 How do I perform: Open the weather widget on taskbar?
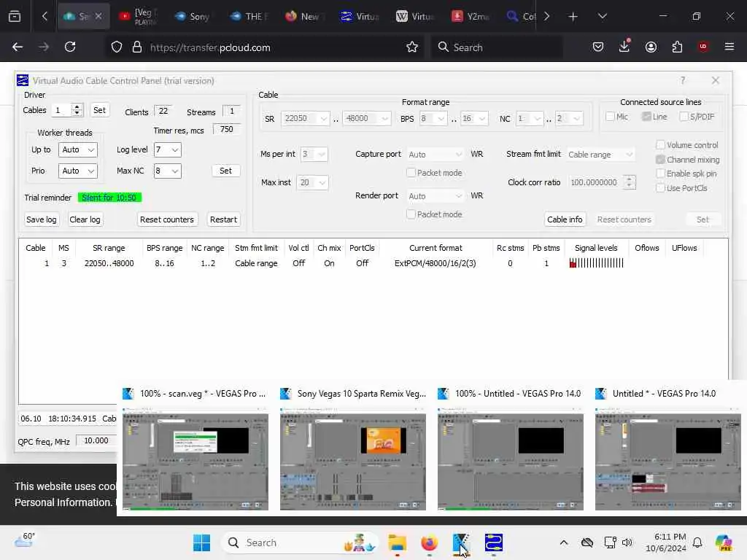point(25,540)
